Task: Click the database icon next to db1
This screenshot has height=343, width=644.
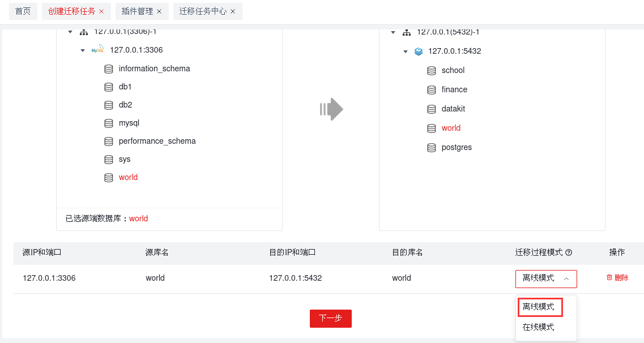Action: point(109,87)
